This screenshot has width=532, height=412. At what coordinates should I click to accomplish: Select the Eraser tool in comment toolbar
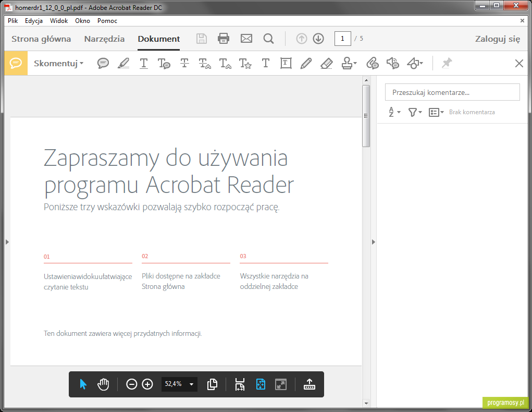pyautogui.click(x=326, y=63)
